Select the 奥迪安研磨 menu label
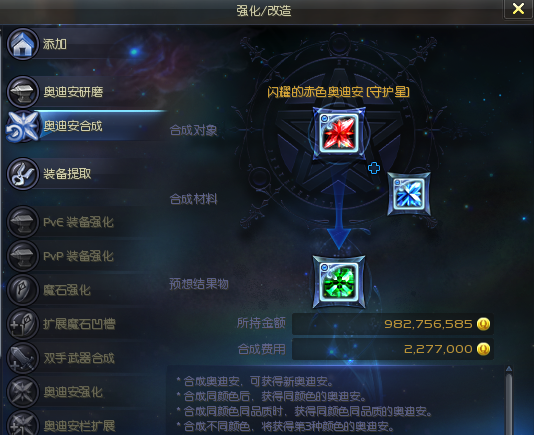The image size is (534, 435). coord(73,92)
